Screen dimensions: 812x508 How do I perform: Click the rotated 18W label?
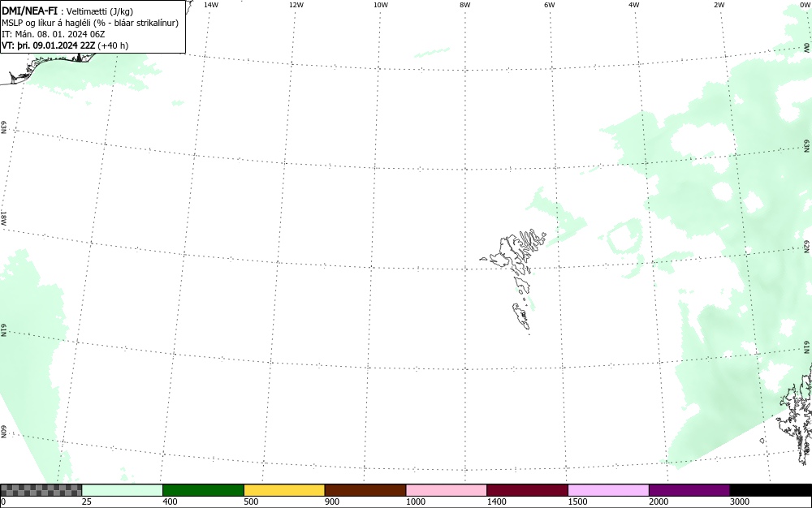[3, 217]
